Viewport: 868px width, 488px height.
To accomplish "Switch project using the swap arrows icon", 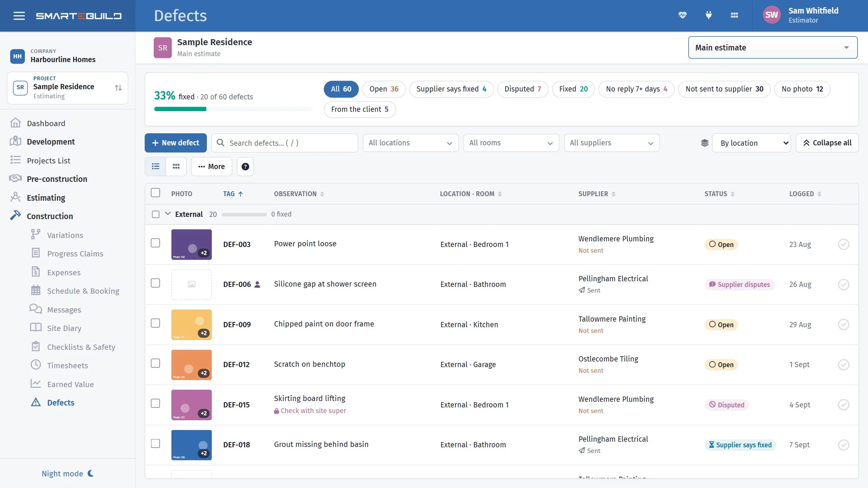I will point(118,88).
